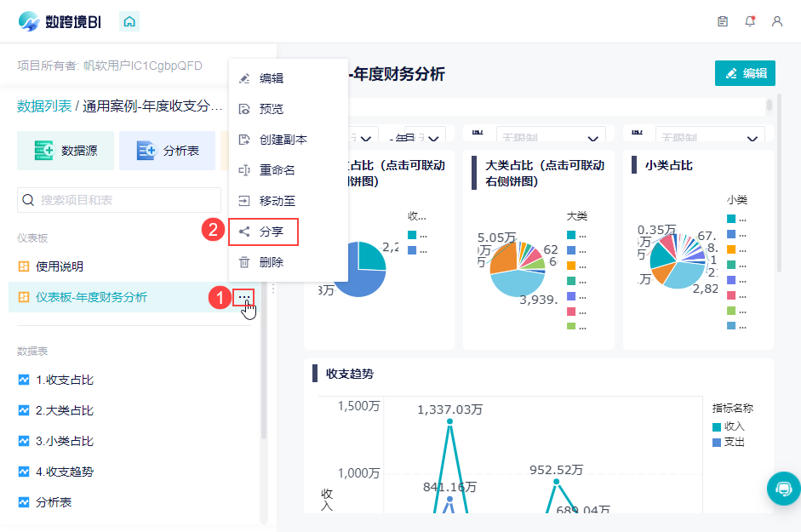801x532 pixels.
Task: Click the dashboard vertical scrollbar
Action: point(779,183)
